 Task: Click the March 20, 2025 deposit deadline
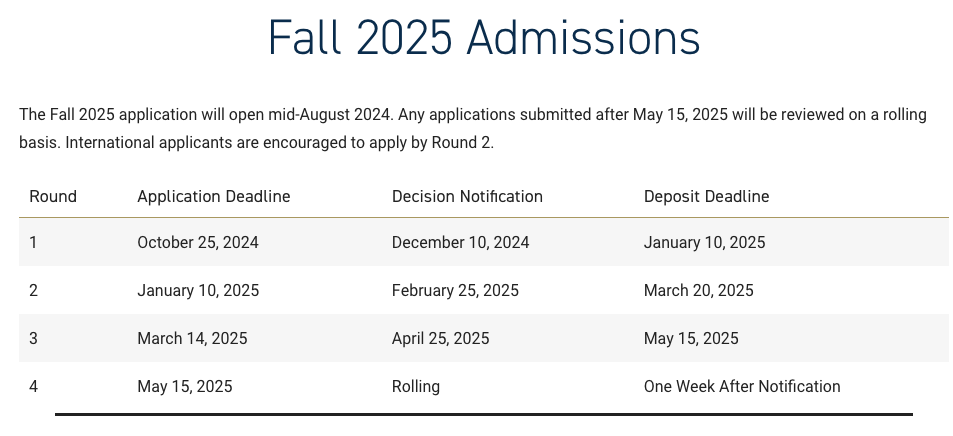coord(699,290)
